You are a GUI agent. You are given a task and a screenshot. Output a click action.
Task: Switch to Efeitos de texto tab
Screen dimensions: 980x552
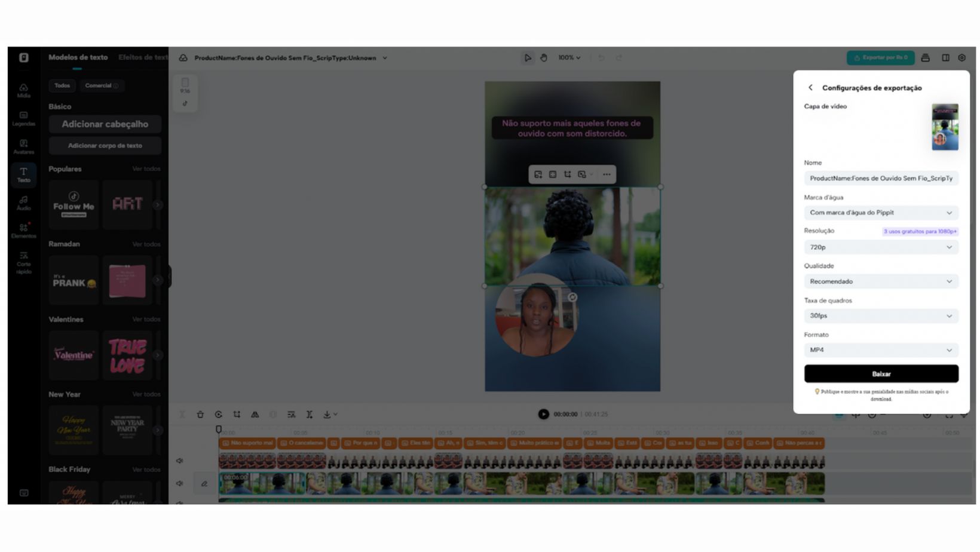(143, 57)
